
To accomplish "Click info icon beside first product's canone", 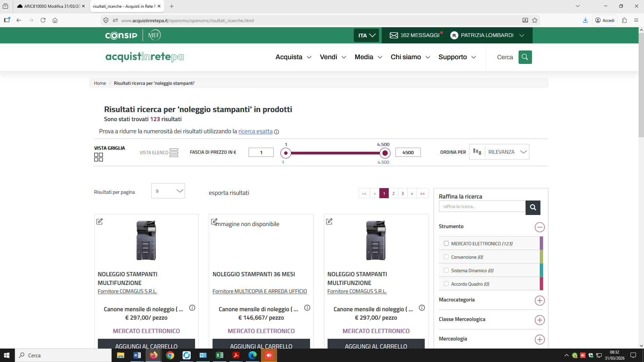I will pos(192,308).
